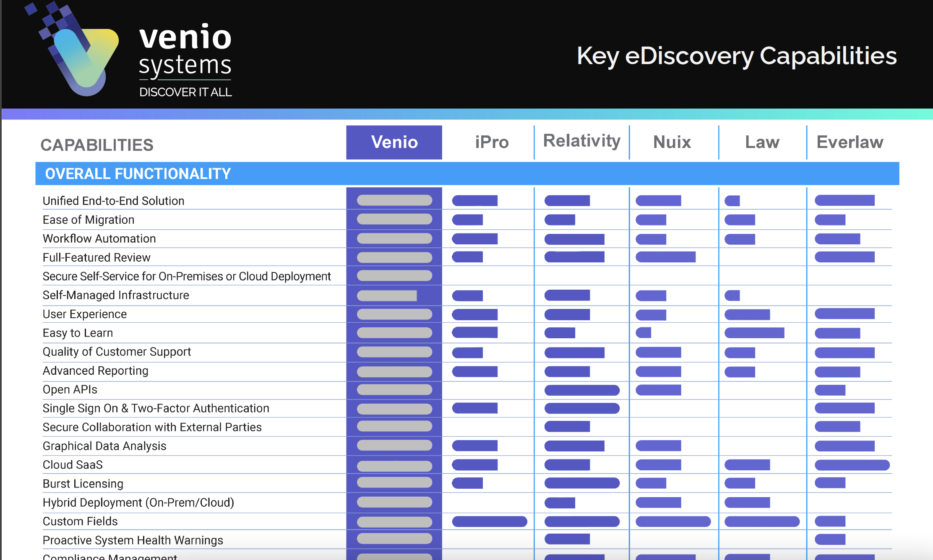Click Law's Easy to Learn rating bar
This screenshot has width=933, height=560.
(754, 333)
